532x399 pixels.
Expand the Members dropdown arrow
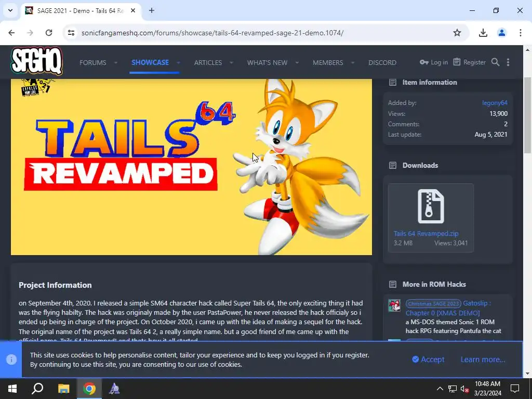[x=353, y=62]
